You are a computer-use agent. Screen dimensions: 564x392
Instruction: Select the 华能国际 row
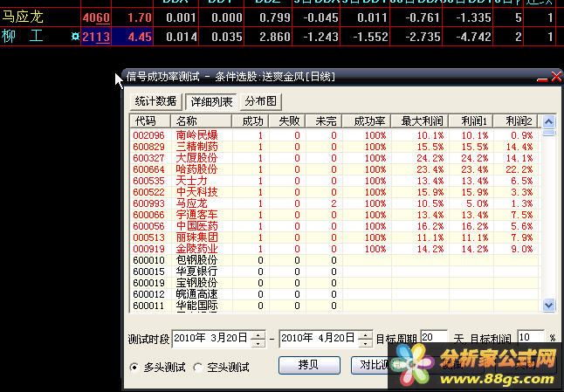tap(334, 306)
